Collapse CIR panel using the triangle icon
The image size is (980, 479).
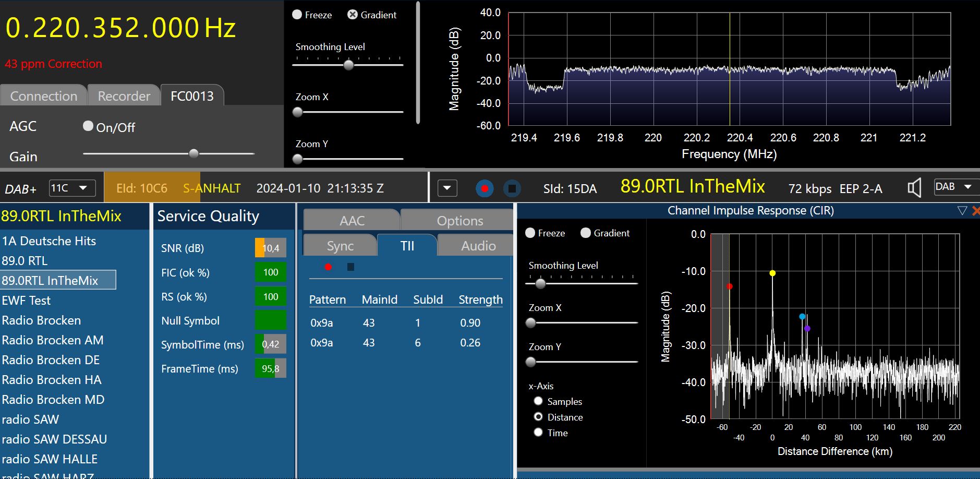(x=962, y=211)
